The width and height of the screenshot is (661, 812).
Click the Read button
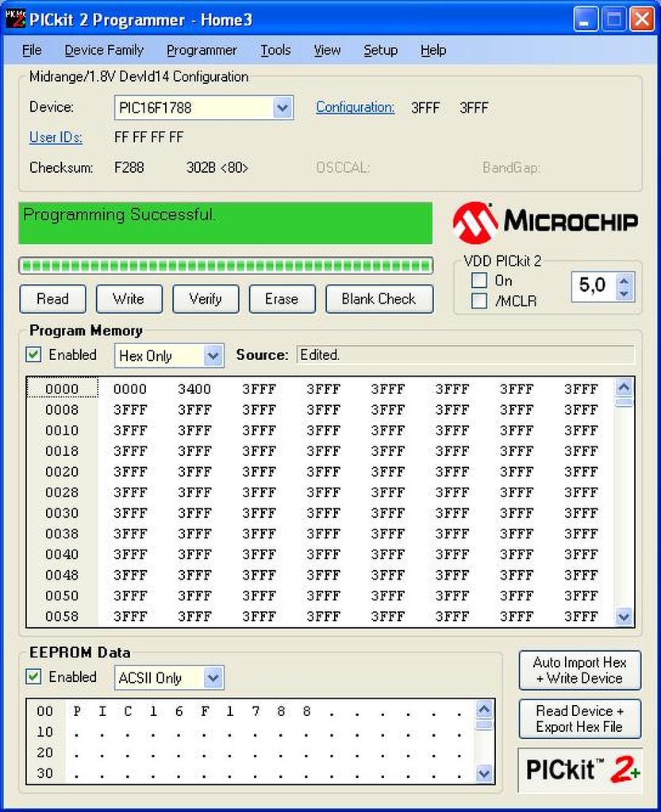coord(53,299)
